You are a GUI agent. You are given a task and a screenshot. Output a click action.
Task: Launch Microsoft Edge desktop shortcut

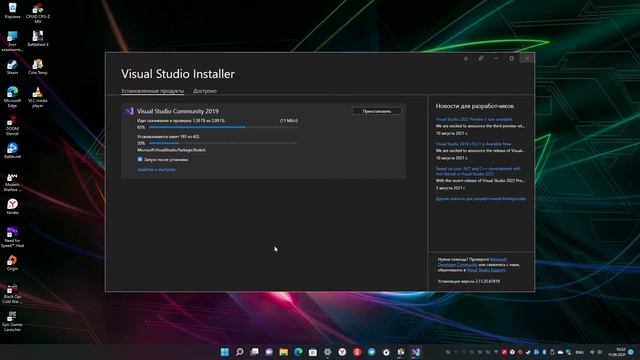click(x=12, y=97)
